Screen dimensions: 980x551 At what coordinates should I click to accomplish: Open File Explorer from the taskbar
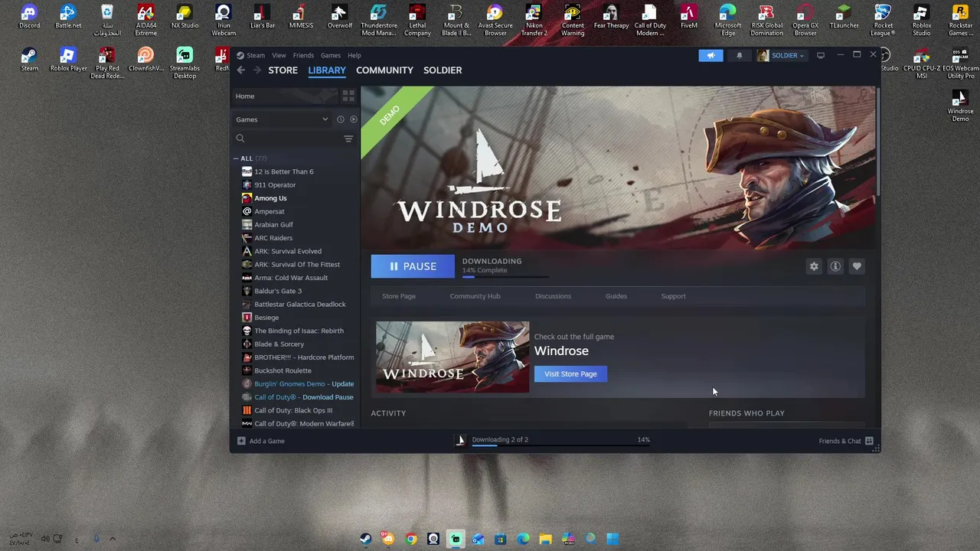(x=545, y=539)
